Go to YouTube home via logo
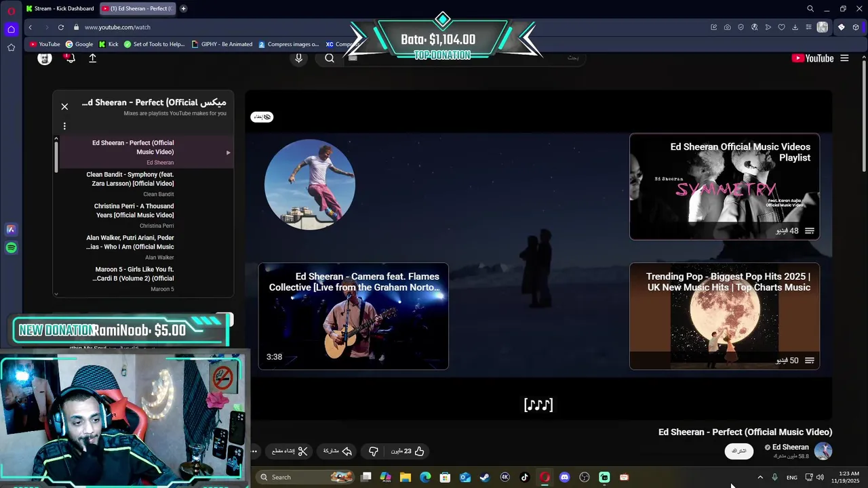This screenshot has width=868, height=488. coord(812,58)
